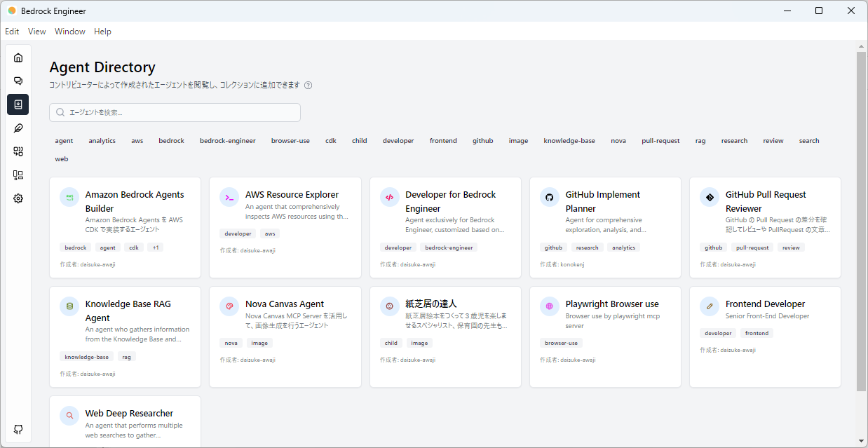Click the magnifier icon in search box

pyautogui.click(x=60, y=112)
